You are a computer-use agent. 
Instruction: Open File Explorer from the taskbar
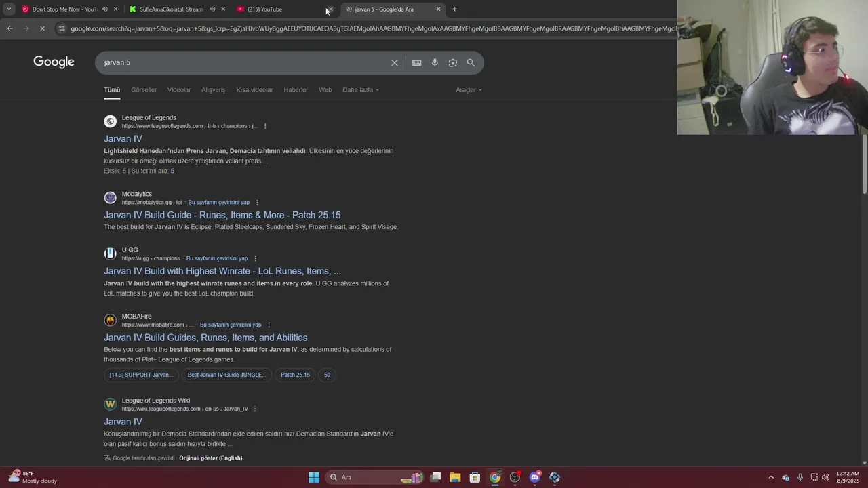pyautogui.click(x=455, y=477)
